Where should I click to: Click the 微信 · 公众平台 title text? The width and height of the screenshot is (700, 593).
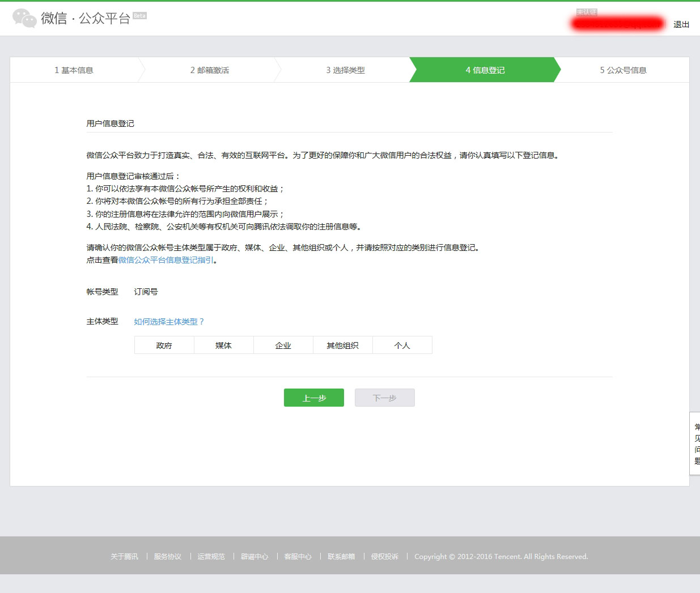pos(86,19)
